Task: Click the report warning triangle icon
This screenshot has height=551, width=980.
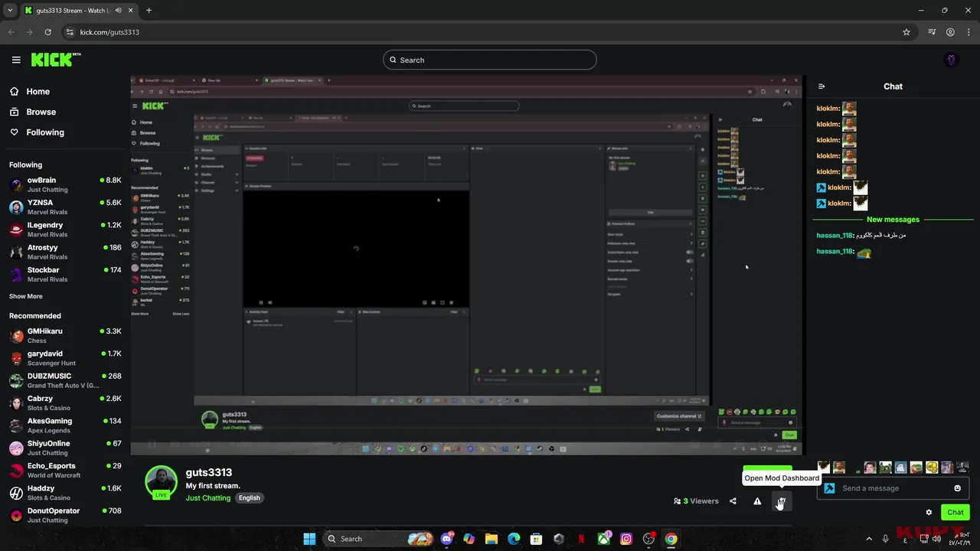Action: (757, 501)
